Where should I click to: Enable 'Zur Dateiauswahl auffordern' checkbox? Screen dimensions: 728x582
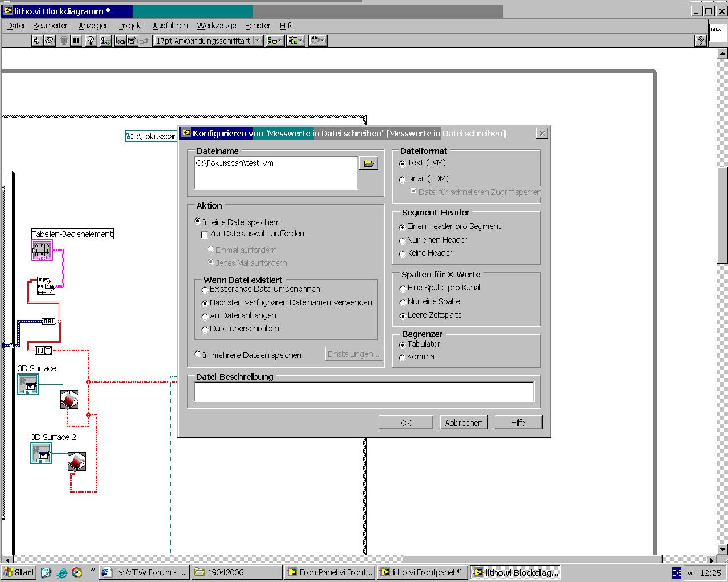click(254, 234)
